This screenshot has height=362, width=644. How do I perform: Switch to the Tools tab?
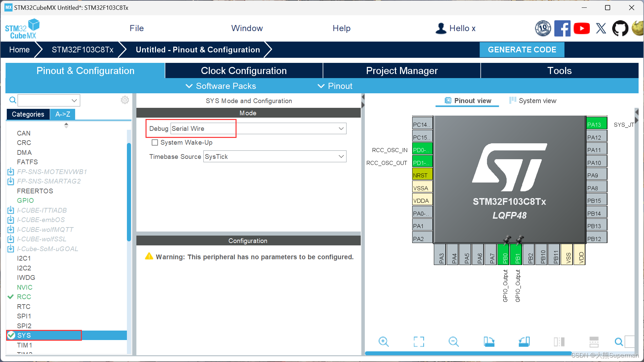tap(559, 71)
